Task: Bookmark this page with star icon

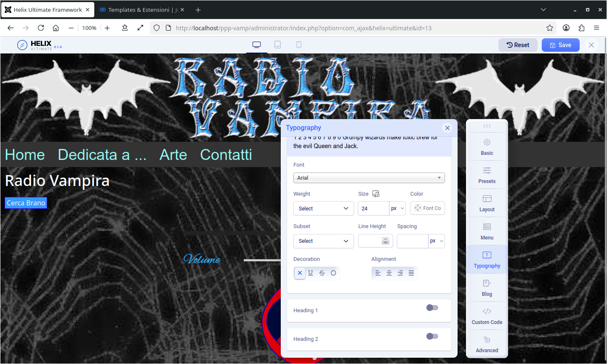Action: (x=550, y=28)
